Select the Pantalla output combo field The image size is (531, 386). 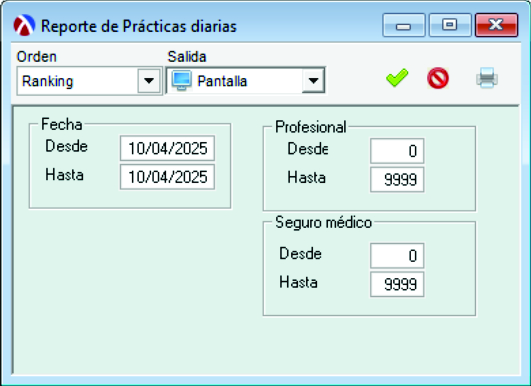click(246, 81)
